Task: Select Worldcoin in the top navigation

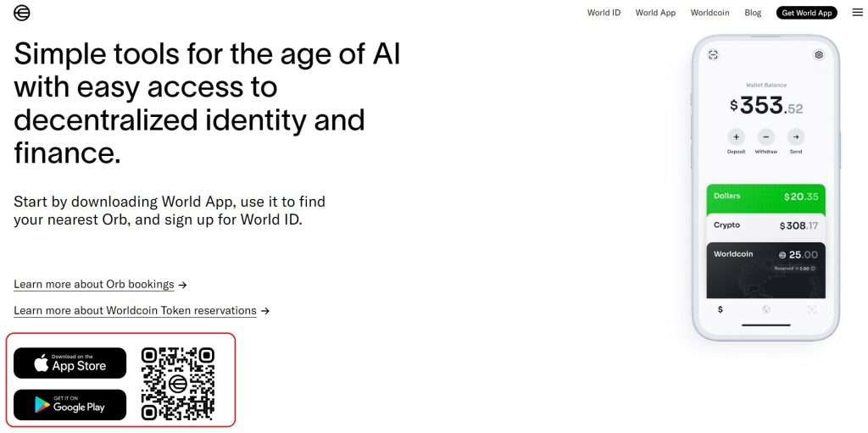Action: tap(710, 13)
